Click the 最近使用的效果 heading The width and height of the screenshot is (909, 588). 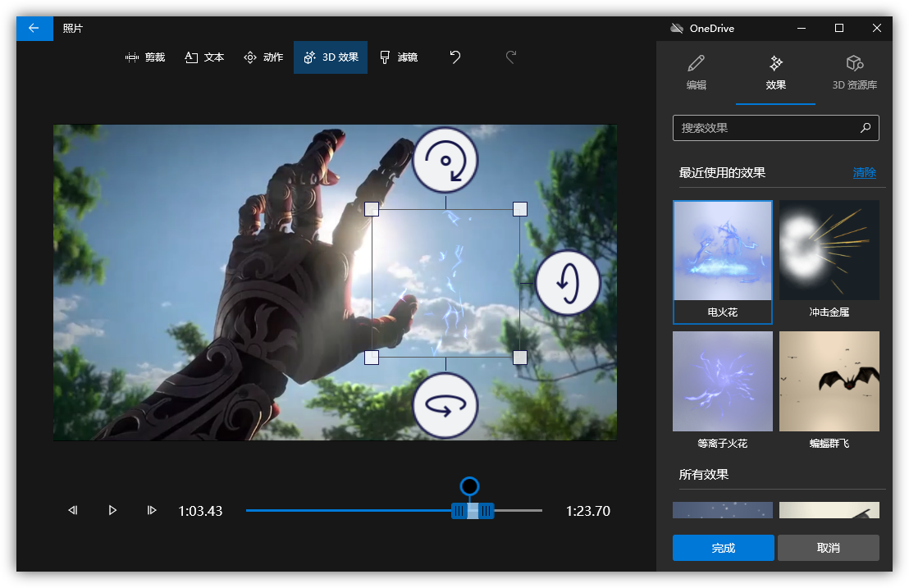click(x=722, y=173)
